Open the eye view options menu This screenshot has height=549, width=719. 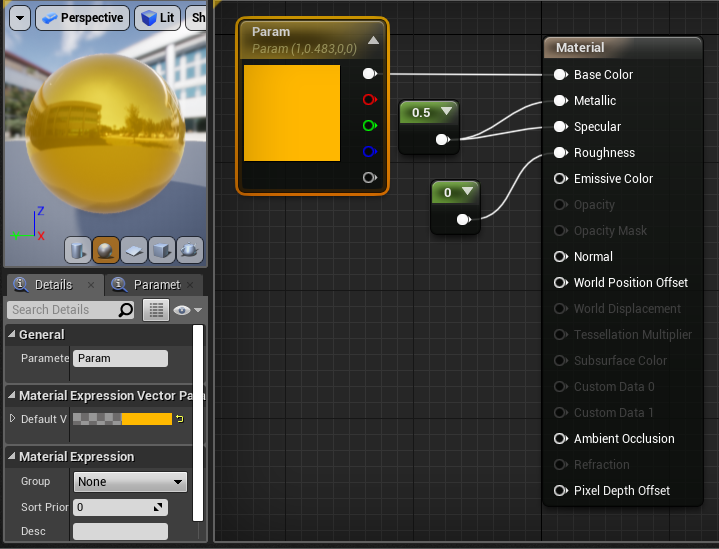point(186,310)
